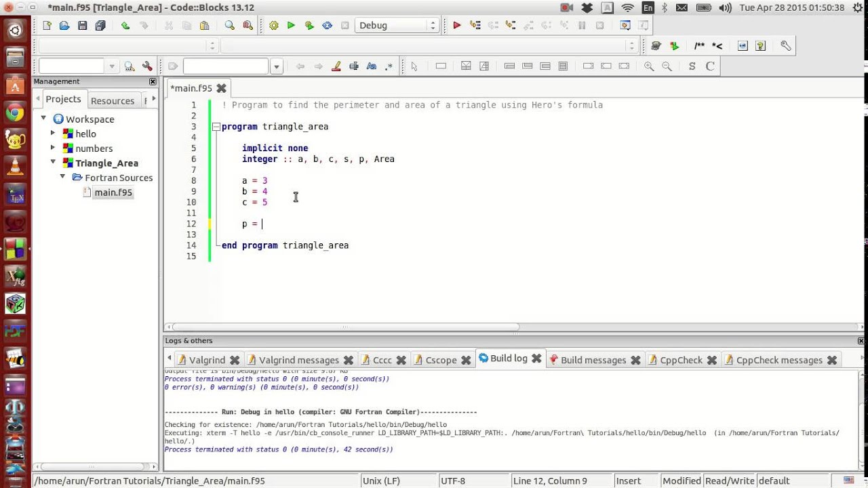868x488 pixels.
Task: Run the program with green play icon
Action: pyautogui.click(x=291, y=26)
